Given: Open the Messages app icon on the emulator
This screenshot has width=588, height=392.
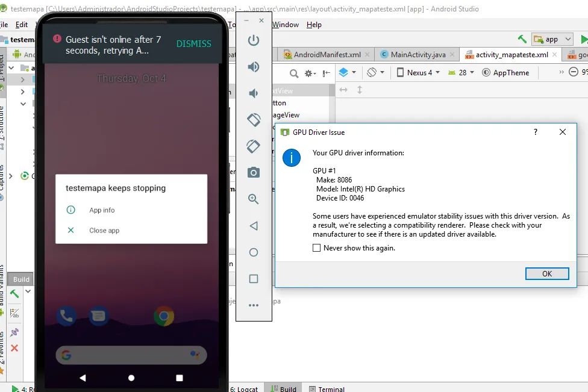Looking at the screenshot, I should [99, 316].
